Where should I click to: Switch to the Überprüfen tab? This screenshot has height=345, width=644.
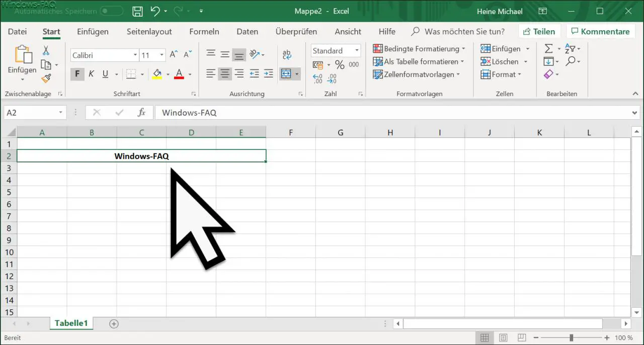(x=296, y=31)
